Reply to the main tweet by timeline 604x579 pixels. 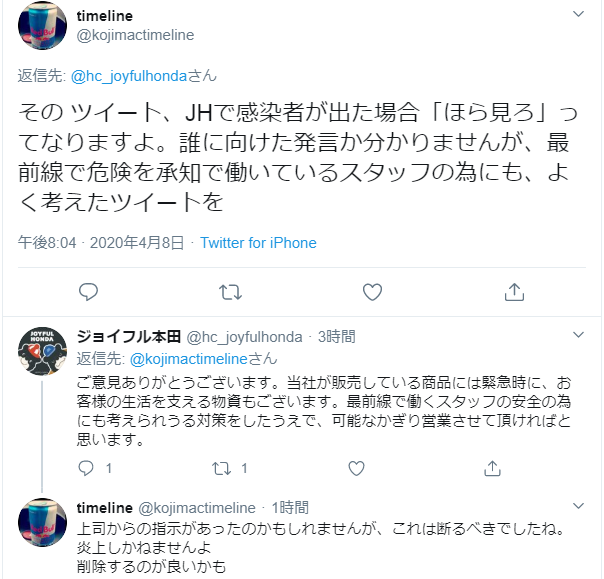[x=88, y=292]
